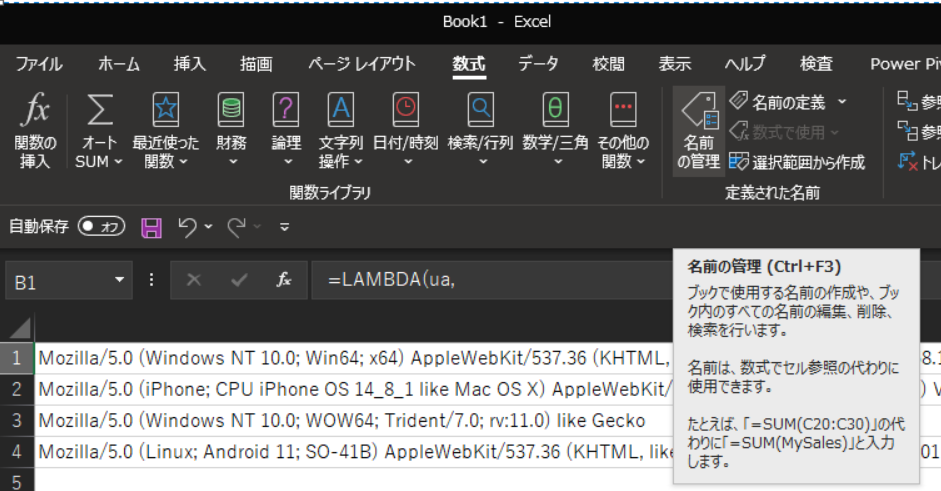Save the workbook with the floppy icon
941x491 pixels.
pos(151,227)
